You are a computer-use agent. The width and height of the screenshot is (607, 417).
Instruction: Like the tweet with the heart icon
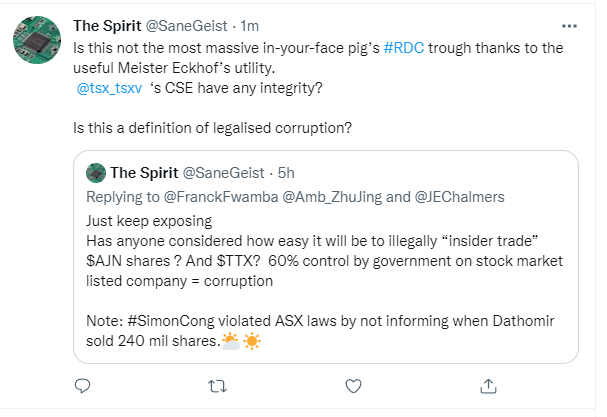tap(353, 386)
